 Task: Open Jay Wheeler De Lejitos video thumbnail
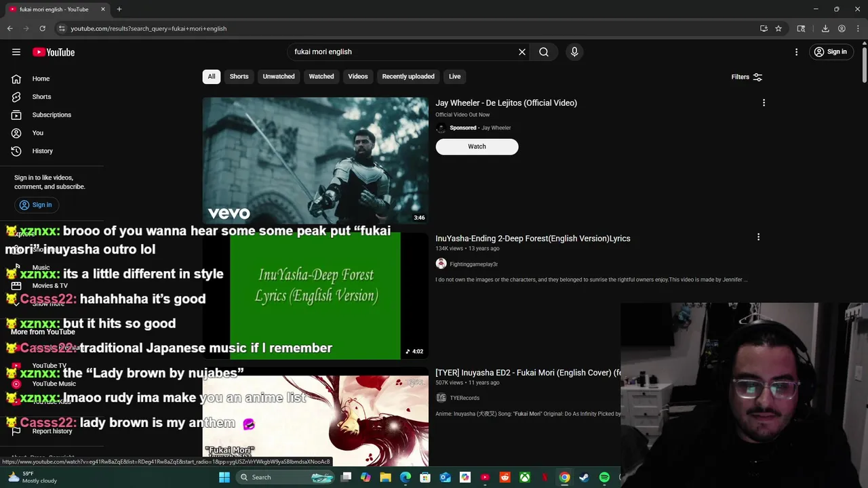pyautogui.click(x=315, y=161)
